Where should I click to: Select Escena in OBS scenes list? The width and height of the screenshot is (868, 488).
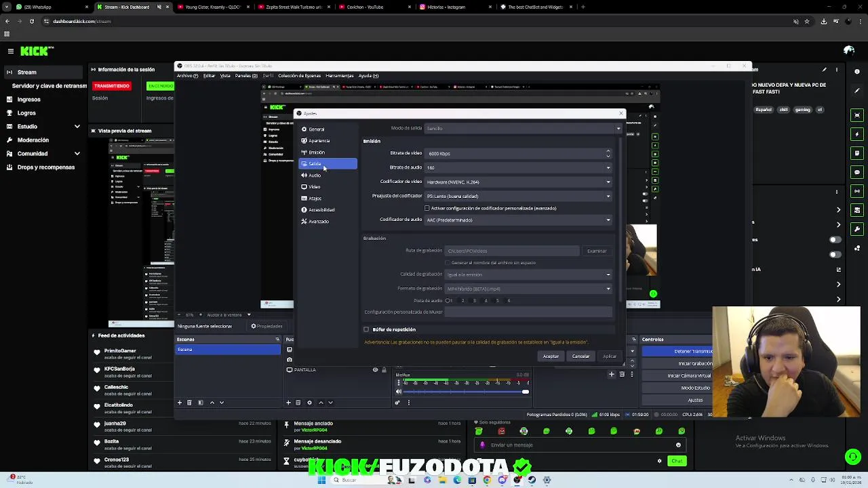click(228, 350)
